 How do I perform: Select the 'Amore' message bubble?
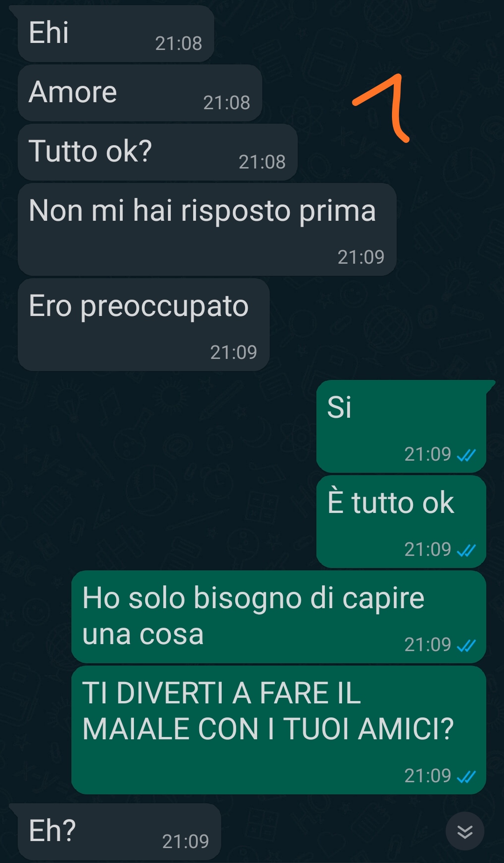coord(140,93)
